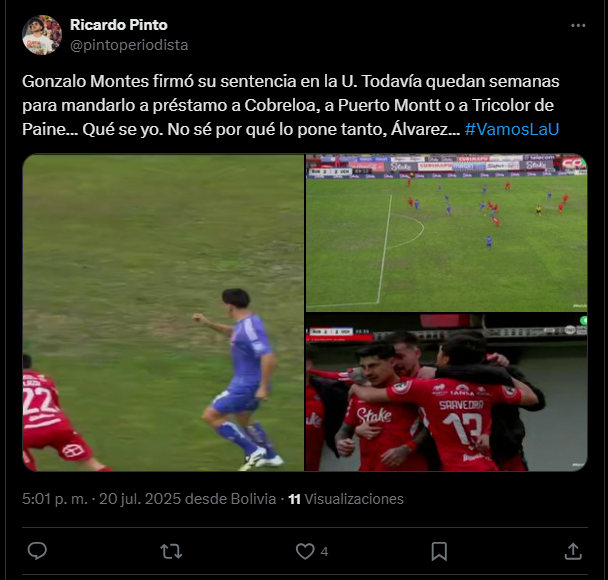
Task: Click the 11 Visualizaciones count
Action: click(346, 499)
